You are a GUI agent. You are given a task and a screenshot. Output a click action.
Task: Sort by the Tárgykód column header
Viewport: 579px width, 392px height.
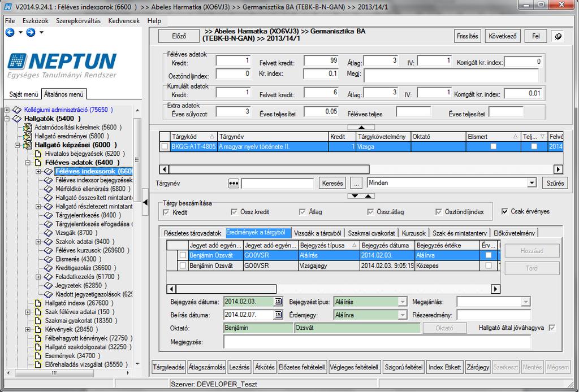193,137
